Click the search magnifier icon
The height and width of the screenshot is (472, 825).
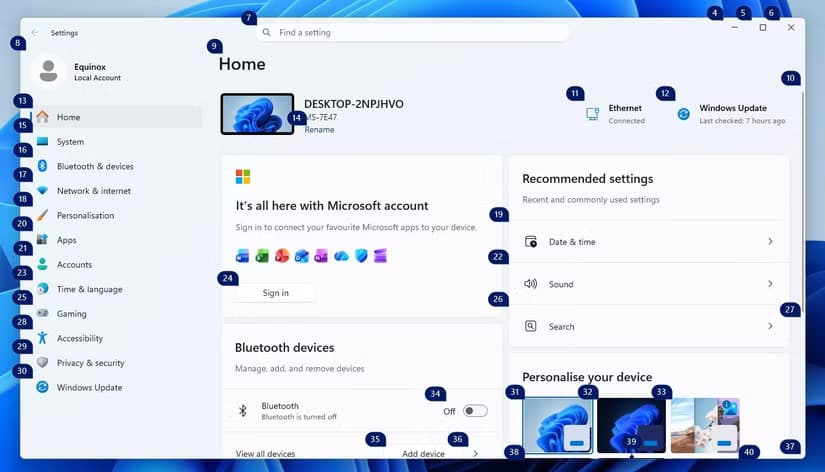(267, 32)
